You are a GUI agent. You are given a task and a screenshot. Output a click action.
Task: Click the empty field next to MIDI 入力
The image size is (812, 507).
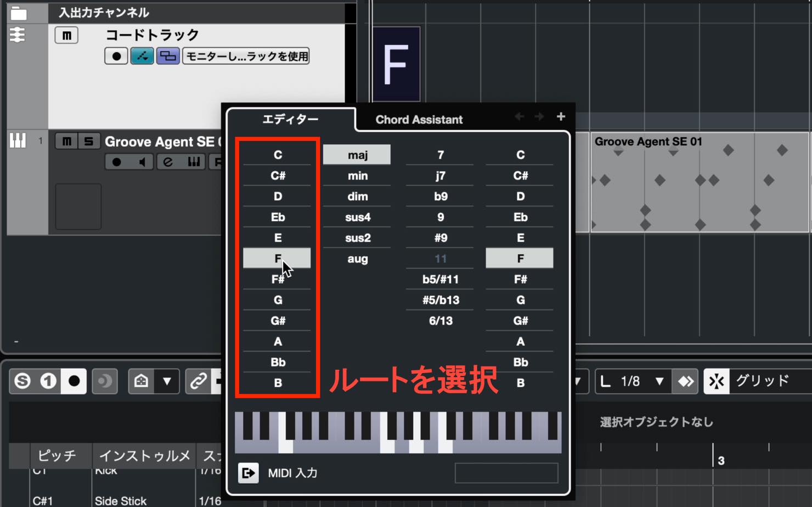tap(506, 473)
